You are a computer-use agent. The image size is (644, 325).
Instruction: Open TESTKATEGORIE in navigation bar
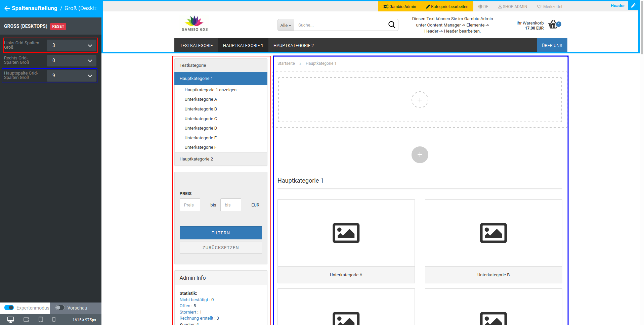point(196,45)
